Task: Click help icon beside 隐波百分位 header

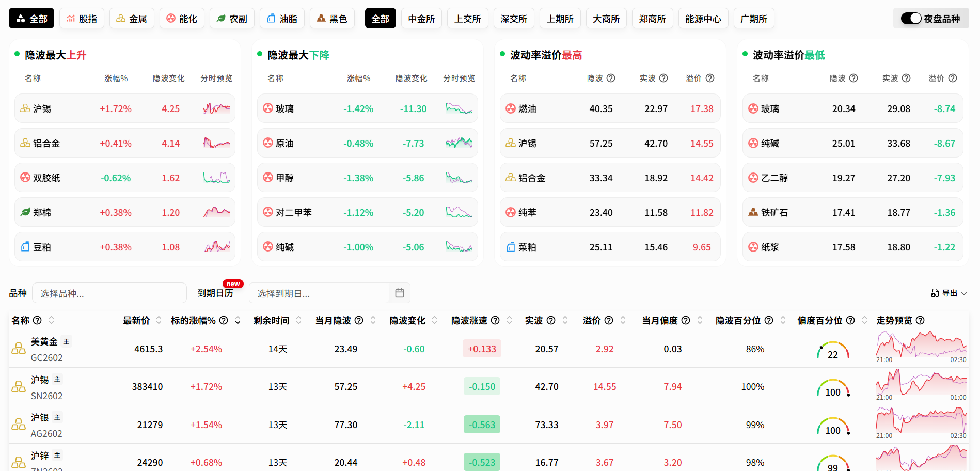Action: tap(769, 320)
